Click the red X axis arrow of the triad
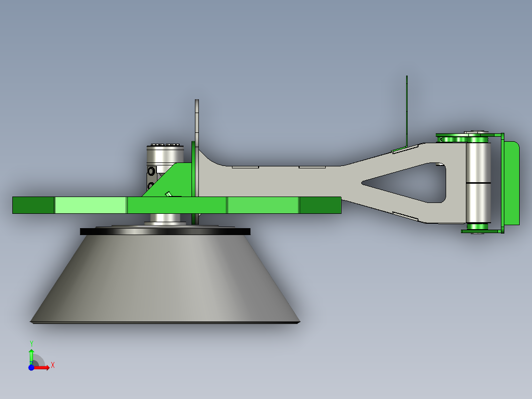The height and width of the screenshot is (399, 532). [x=42, y=367]
